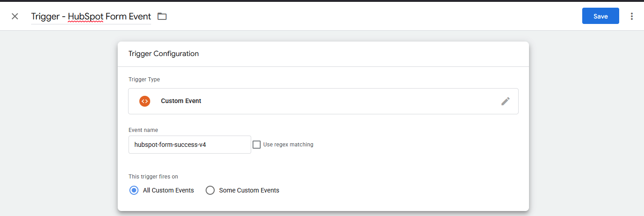Image resolution: width=644 pixels, height=216 pixels.
Task: Close the trigger editor with the X icon
Action: click(15, 16)
